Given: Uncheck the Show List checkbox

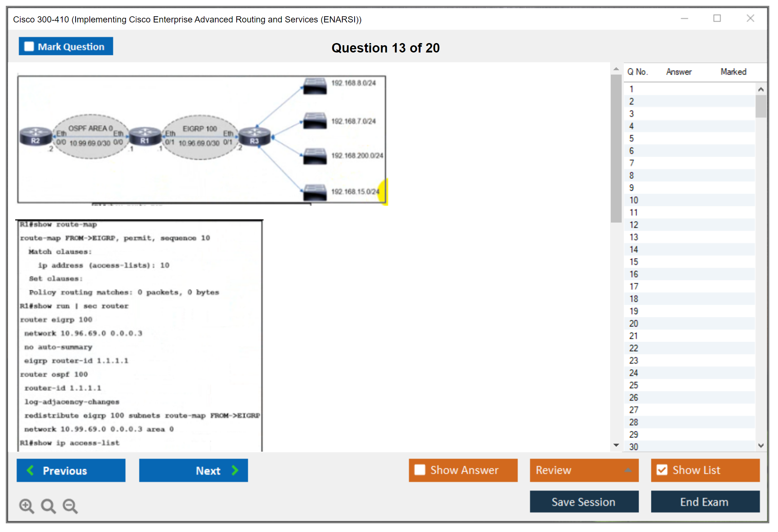Looking at the screenshot, I should 662,470.
